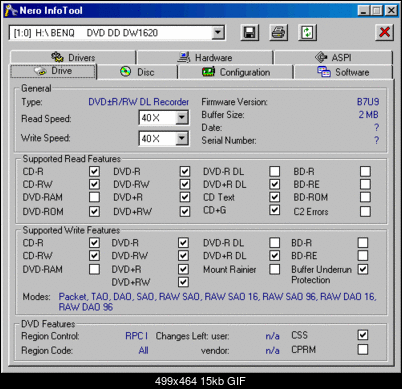This screenshot has height=389, width=402.
Task: Toggle DVD-R DL read feature checkbox
Action: coord(275,171)
